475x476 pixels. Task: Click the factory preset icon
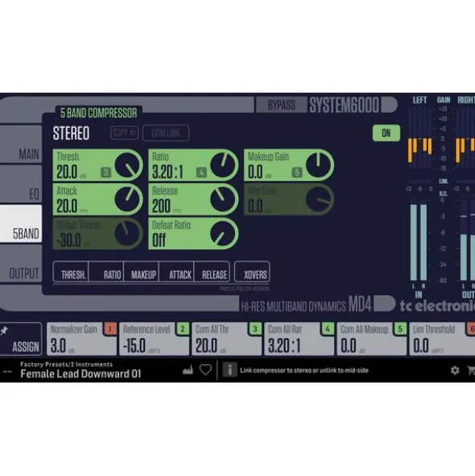188,370
